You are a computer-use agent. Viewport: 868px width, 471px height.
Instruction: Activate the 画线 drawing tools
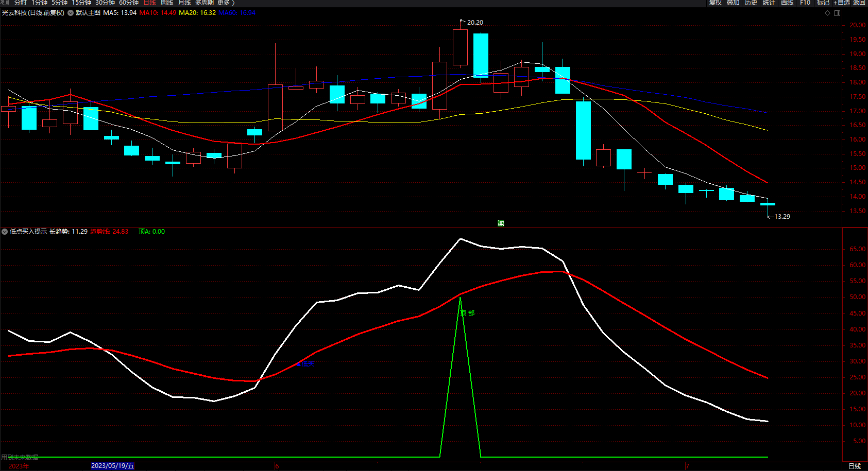787,3
